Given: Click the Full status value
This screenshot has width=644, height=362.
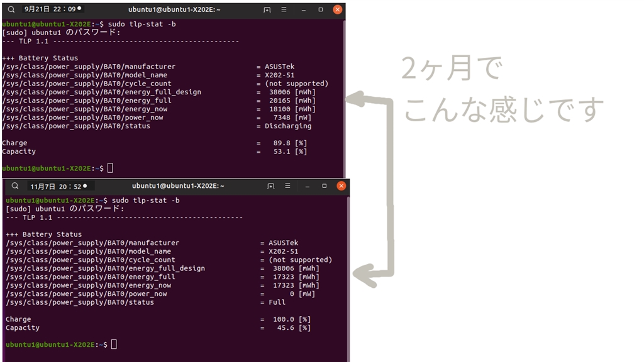Looking at the screenshot, I should (x=277, y=302).
